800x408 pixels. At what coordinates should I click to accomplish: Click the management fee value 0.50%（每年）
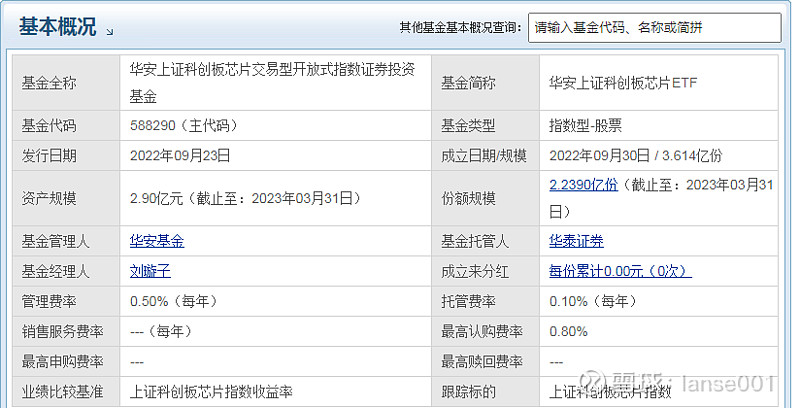pos(174,301)
